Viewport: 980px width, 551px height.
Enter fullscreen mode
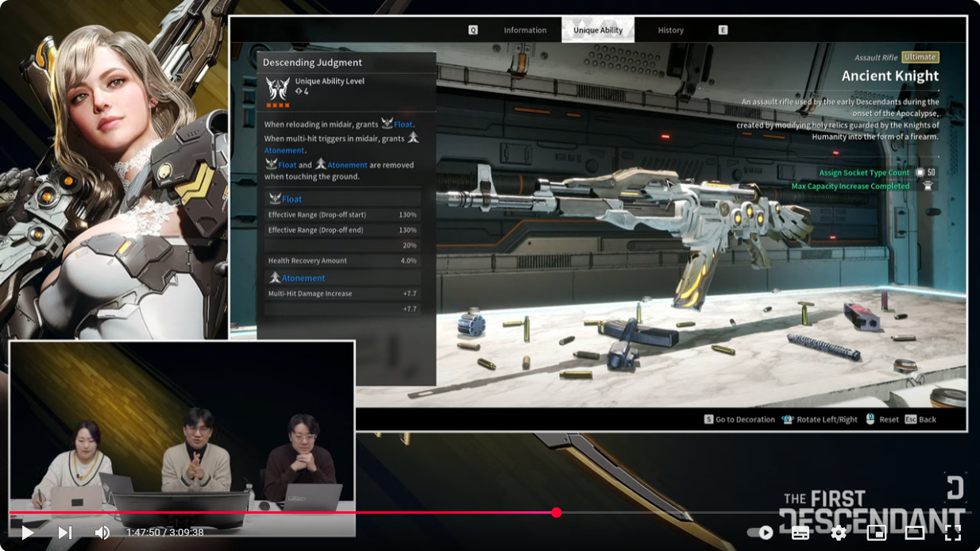pyautogui.click(x=953, y=533)
